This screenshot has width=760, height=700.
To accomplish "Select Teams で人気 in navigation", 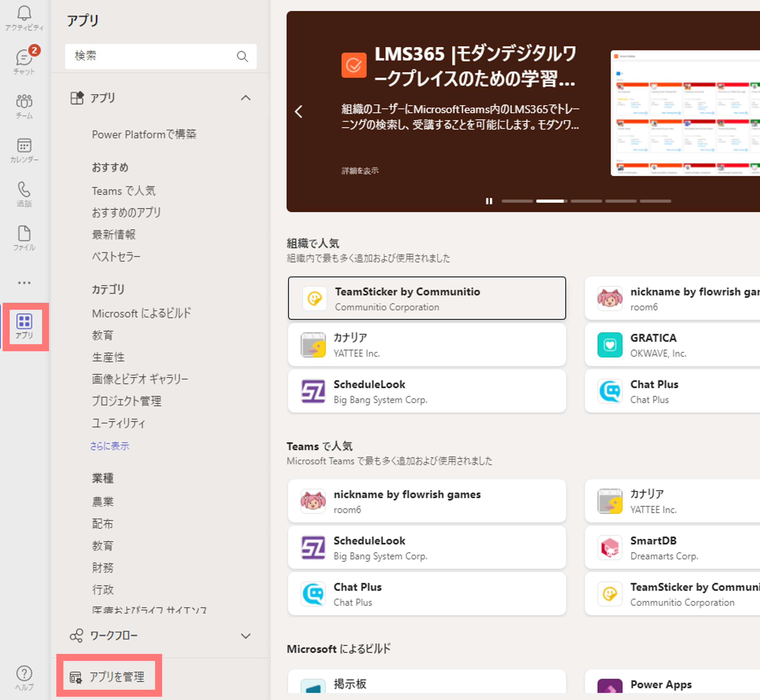I will point(124,191).
